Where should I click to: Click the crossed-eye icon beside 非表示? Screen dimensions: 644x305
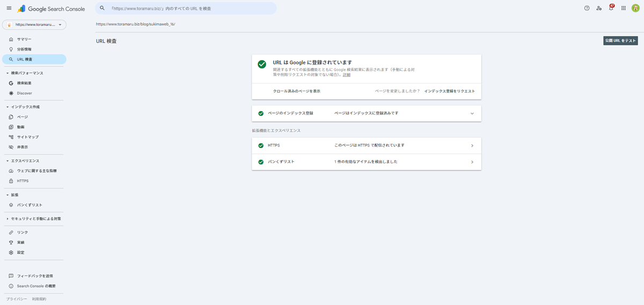click(x=11, y=147)
